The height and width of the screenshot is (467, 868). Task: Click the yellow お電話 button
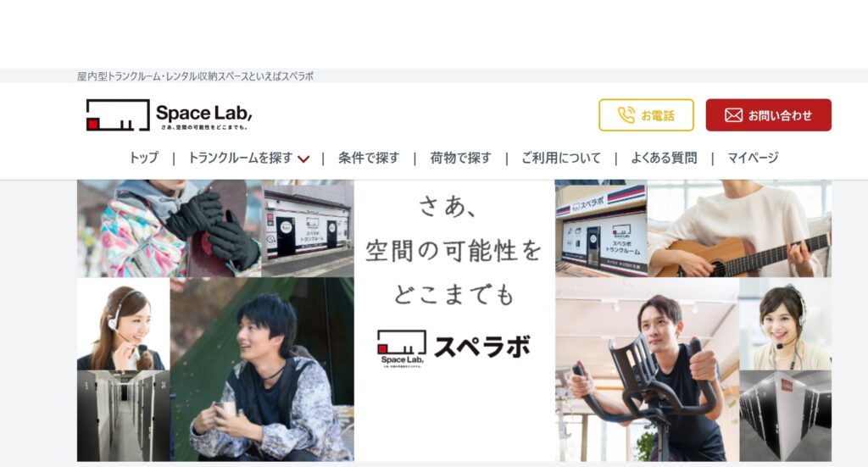click(x=646, y=115)
